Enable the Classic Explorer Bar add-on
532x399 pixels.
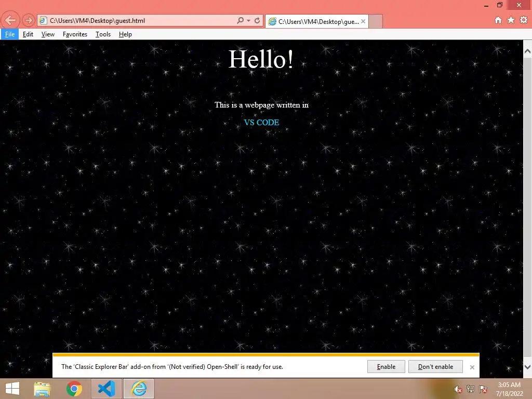386,366
